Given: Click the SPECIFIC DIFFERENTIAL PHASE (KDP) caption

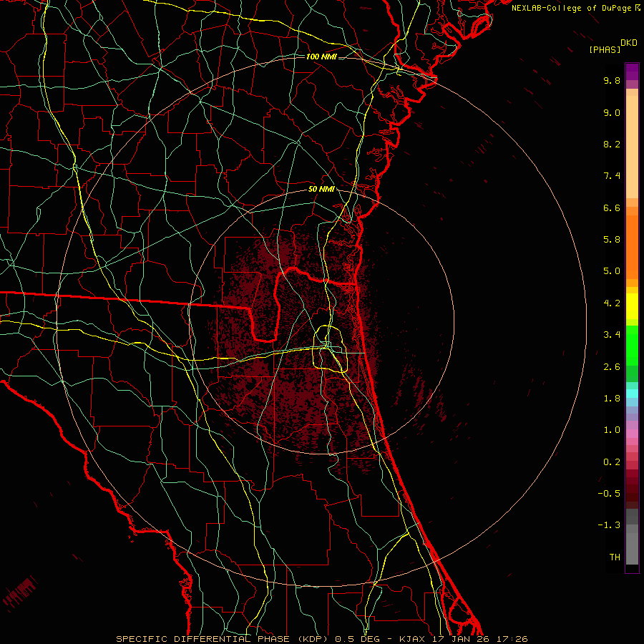Looking at the screenshot, I should (x=220, y=639).
